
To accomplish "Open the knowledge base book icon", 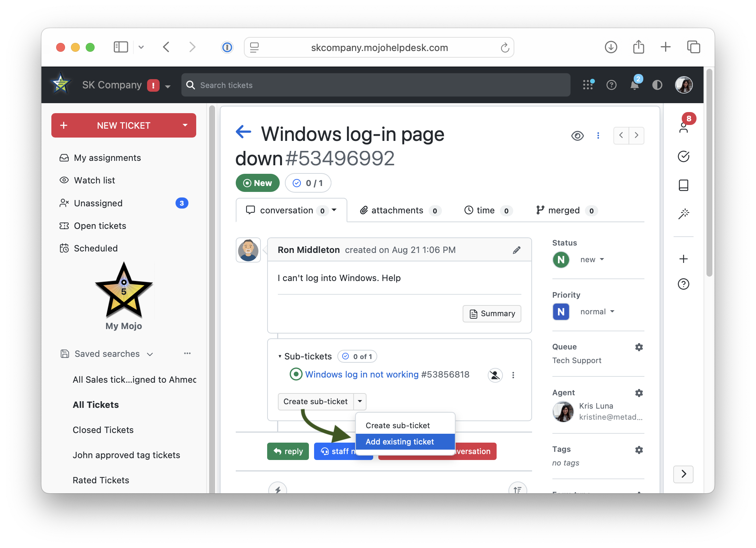I will [684, 185].
